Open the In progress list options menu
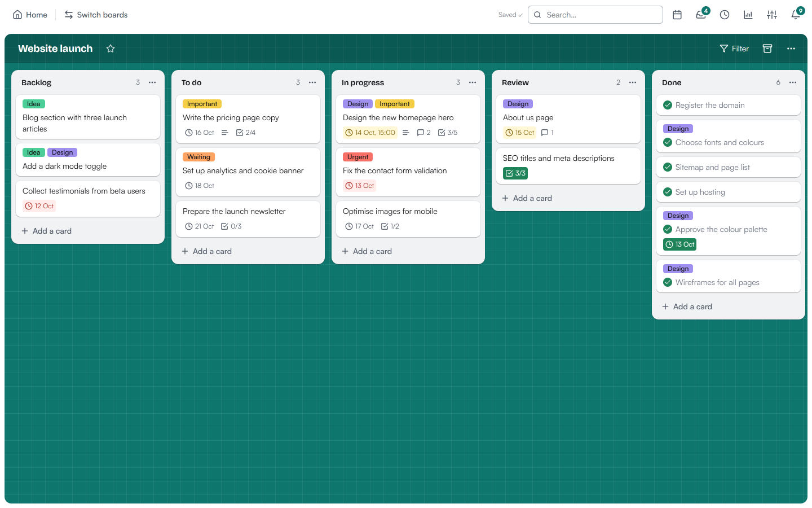 tap(473, 82)
